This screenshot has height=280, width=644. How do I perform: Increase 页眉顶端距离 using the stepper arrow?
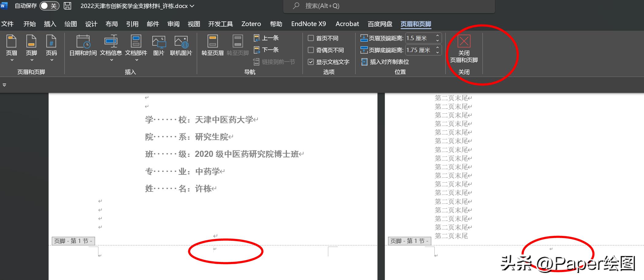[x=437, y=36]
